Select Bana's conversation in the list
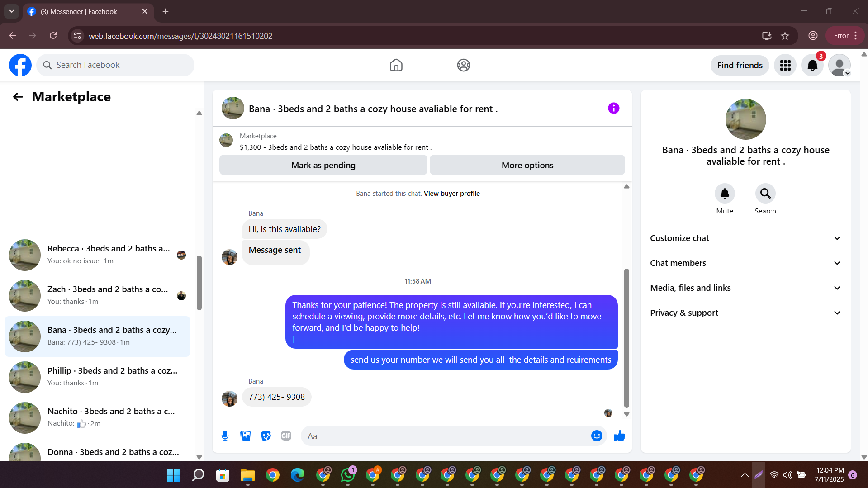The width and height of the screenshot is (868, 488). pyautogui.click(x=97, y=336)
